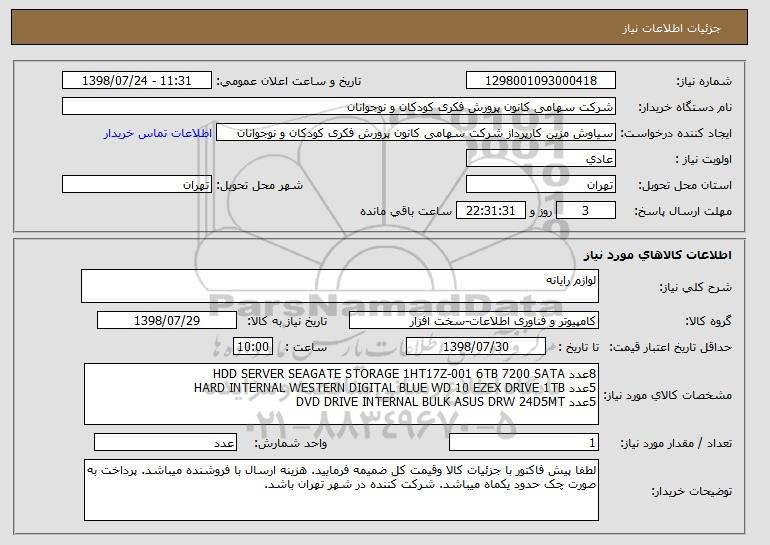The image size is (770, 545).
Task: Click the request creator field سیاوش مزین
Action: pyautogui.click(x=416, y=133)
